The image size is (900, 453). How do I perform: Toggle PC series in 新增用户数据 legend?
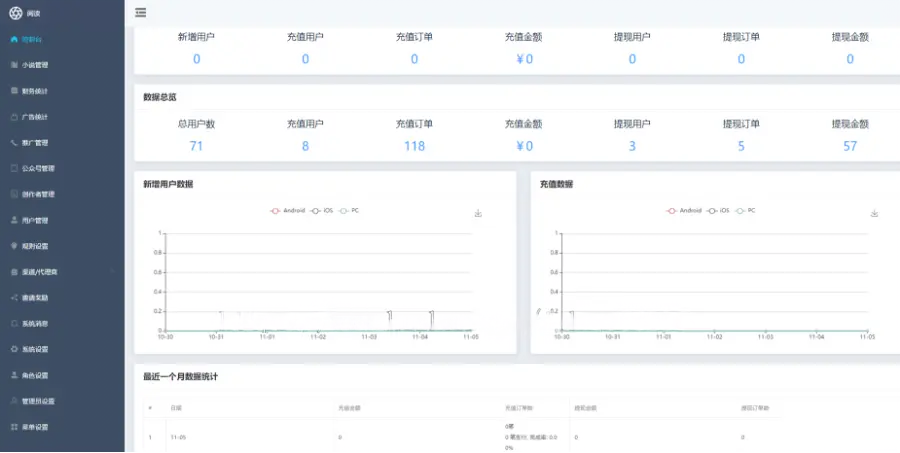349,211
